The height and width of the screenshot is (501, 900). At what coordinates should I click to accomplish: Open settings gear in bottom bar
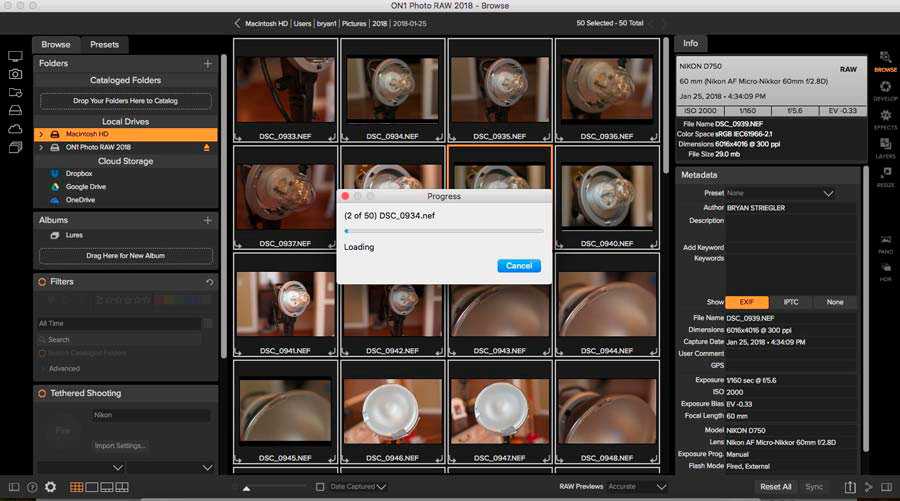pyautogui.click(x=50, y=487)
